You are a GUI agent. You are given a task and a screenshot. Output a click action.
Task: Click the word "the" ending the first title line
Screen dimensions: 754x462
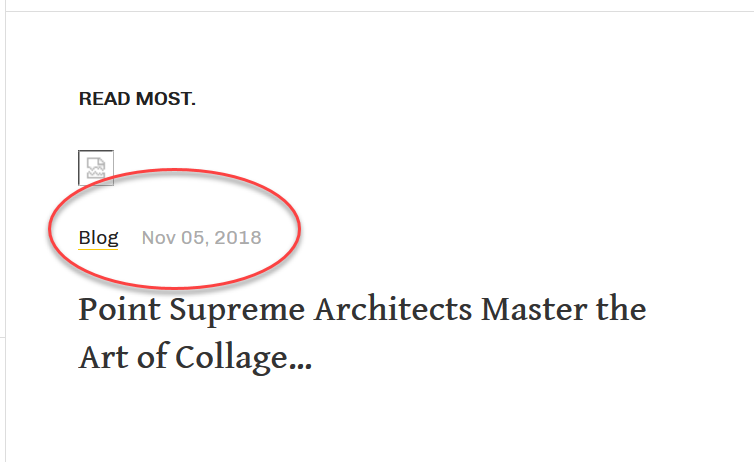[x=619, y=309]
